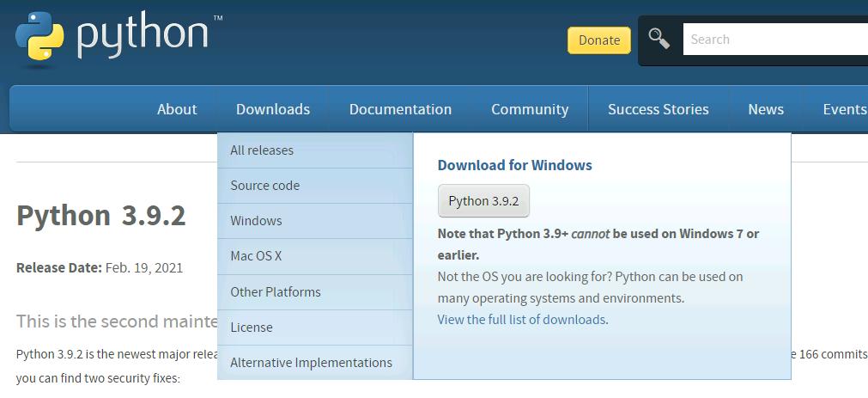Image resolution: width=868 pixels, height=398 pixels.
Task: Open Alternative Implementations from Downloads dropdown
Action: click(315, 363)
